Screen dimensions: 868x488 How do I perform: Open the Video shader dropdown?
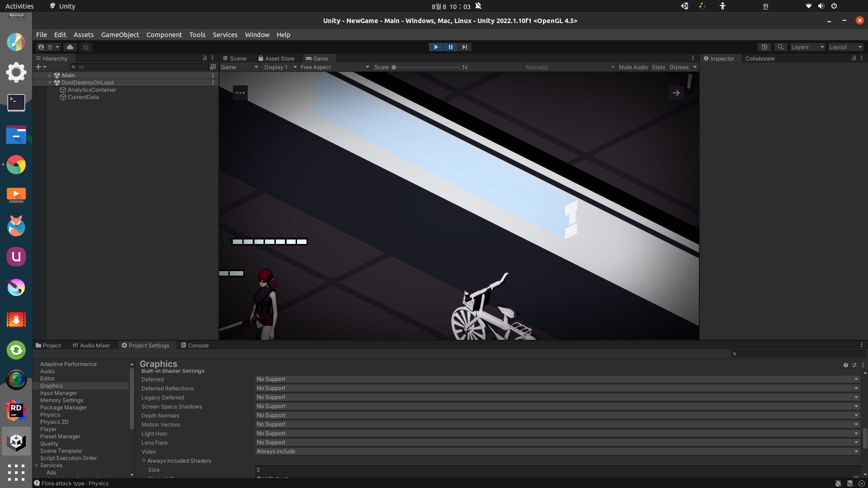click(557, 451)
